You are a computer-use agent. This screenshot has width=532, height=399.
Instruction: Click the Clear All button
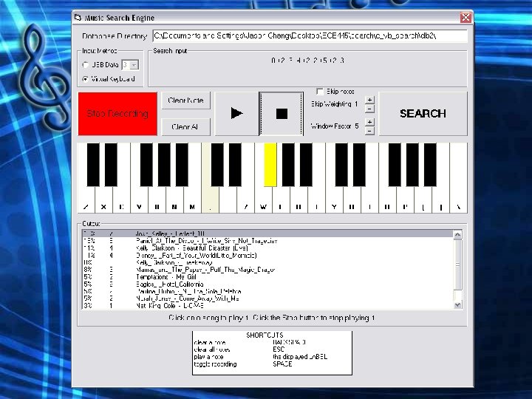pyautogui.click(x=185, y=127)
